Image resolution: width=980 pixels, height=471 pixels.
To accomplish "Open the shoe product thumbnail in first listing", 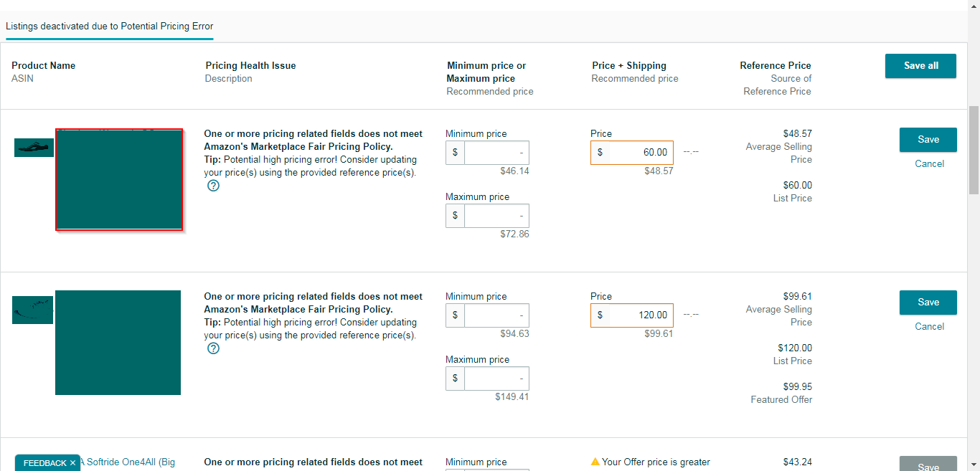I will [x=34, y=148].
